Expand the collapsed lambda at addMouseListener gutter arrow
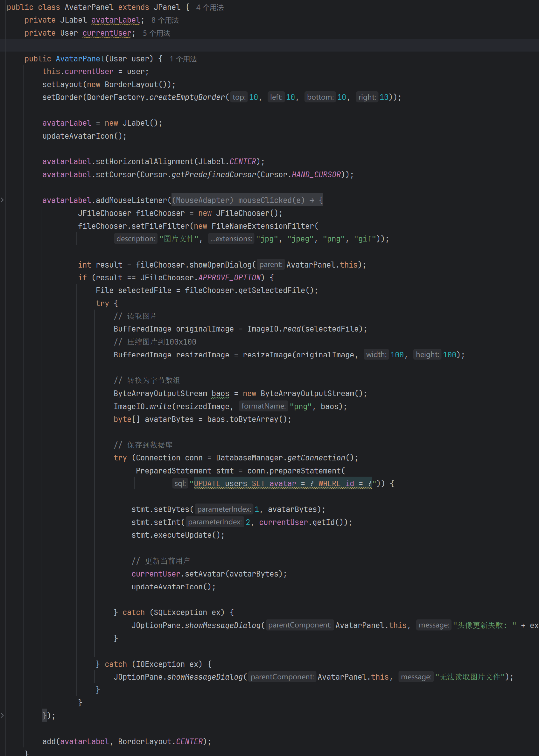 pos(2,200)
